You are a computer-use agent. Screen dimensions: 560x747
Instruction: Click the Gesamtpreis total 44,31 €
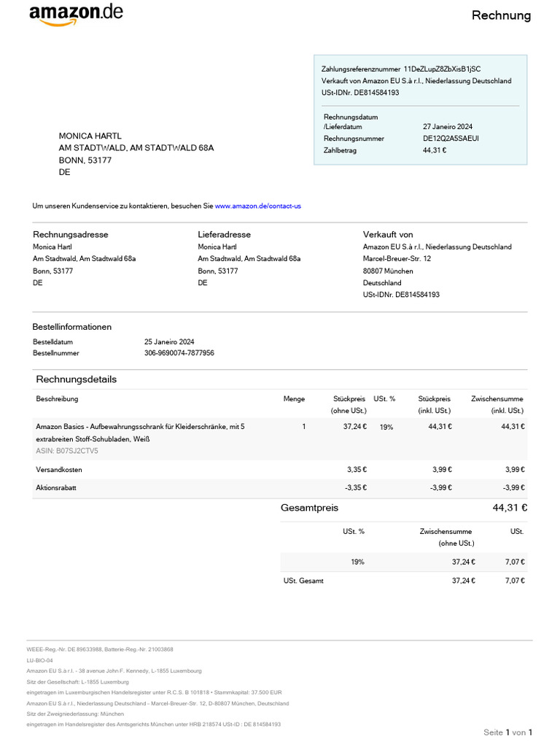510,508
